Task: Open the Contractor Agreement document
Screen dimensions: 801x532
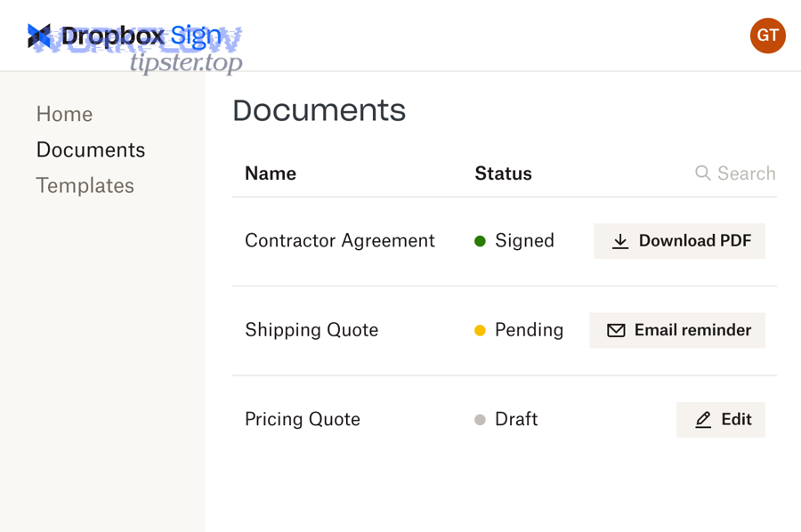Action: click(x=339, y=240)
